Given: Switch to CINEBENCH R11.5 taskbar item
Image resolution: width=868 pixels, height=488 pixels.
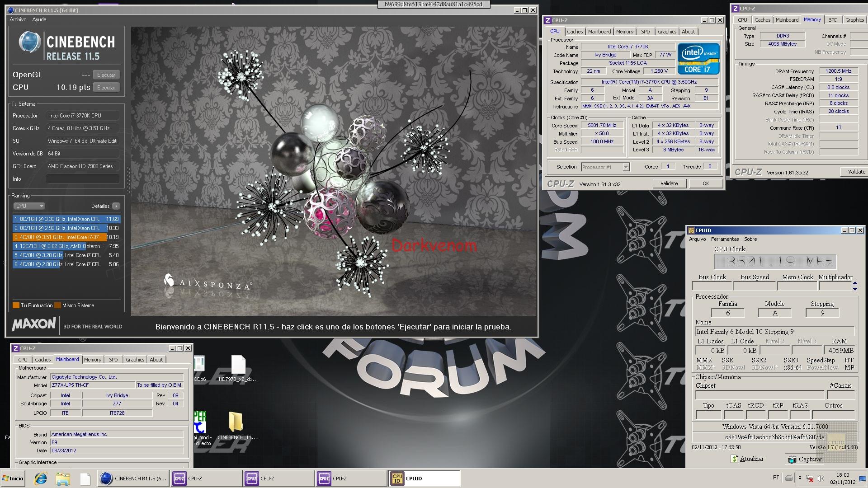Looking at the screenshot, I should (x=133, y=479).
